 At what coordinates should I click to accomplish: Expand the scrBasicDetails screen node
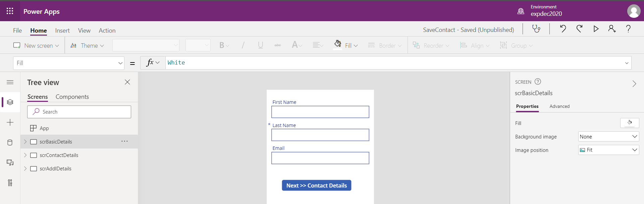[x=25, y=142]
